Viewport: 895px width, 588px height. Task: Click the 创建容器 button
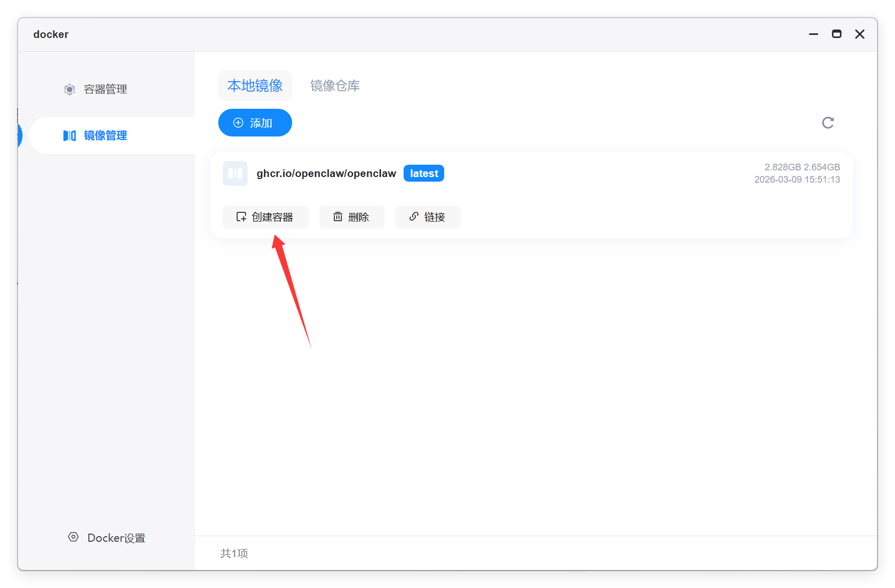tap(265, 217)
